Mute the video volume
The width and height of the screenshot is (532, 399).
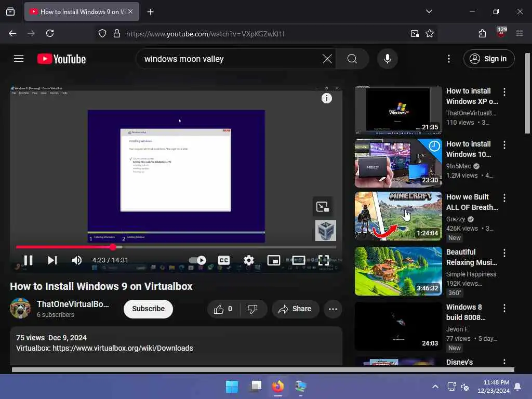(x=77, y=260)
